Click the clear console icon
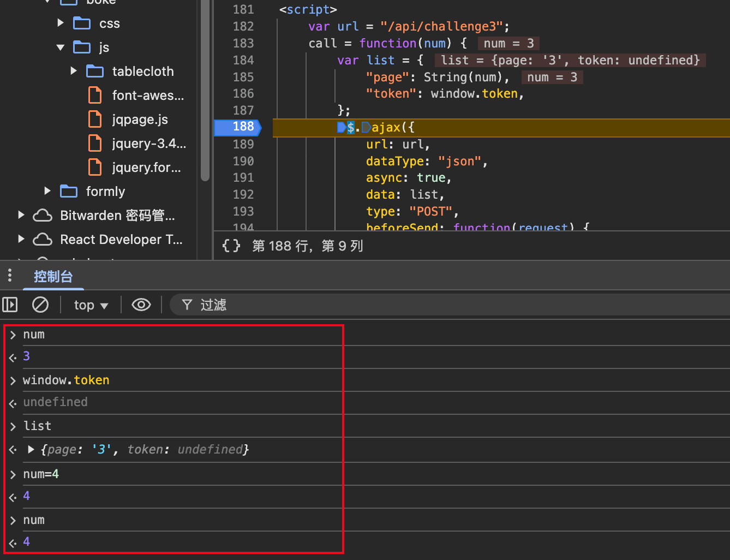This screenshot has width=730, height=560. [x=40, y=305]
